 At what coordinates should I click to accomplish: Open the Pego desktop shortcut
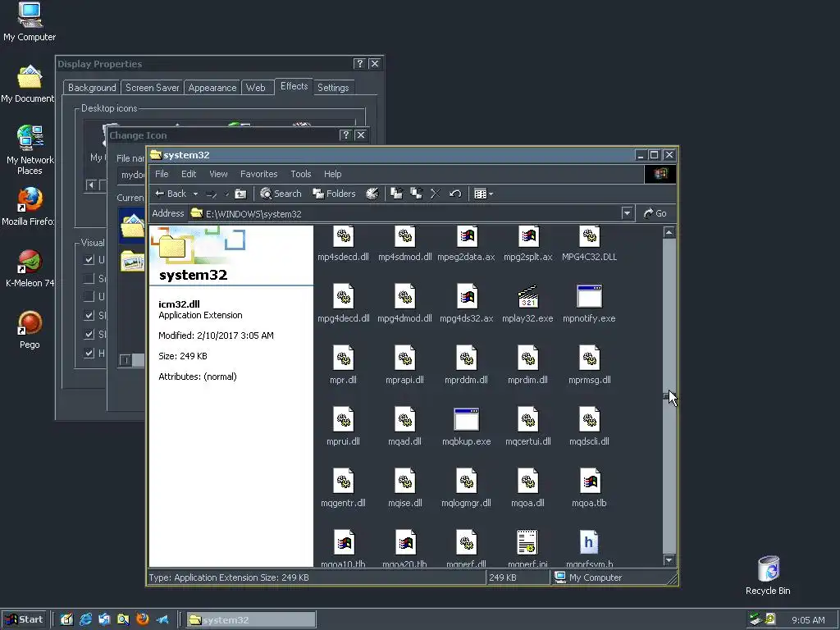coord(30,330)
